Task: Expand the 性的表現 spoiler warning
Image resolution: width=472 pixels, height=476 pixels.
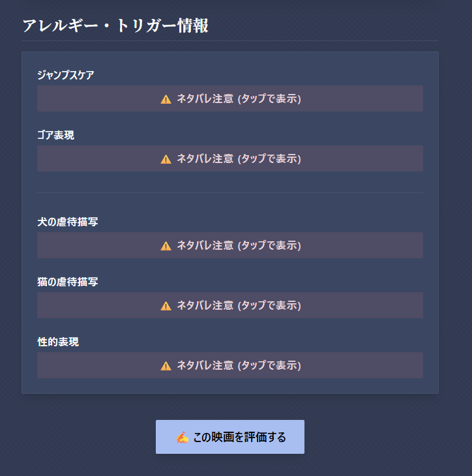Action: pos(230,365)
